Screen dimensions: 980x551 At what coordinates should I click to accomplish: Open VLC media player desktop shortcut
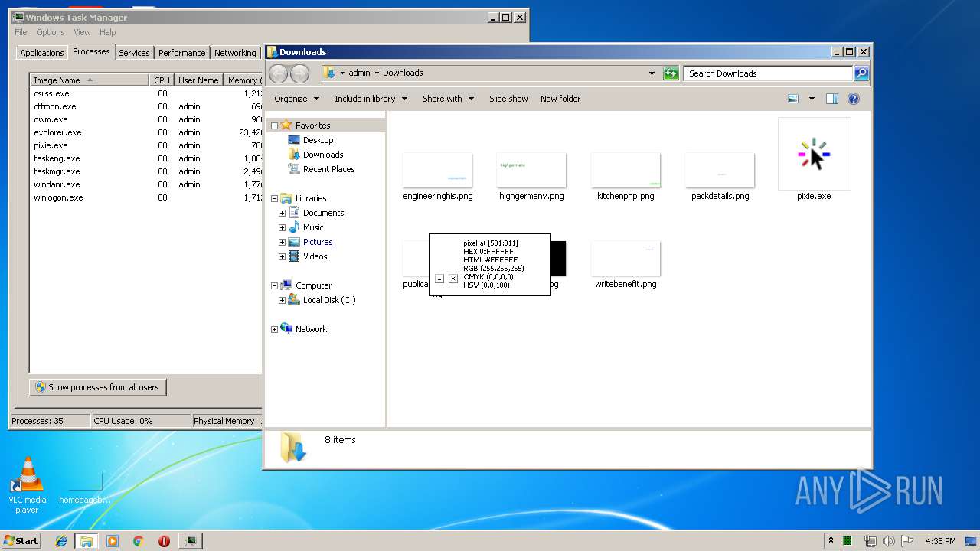27,485
